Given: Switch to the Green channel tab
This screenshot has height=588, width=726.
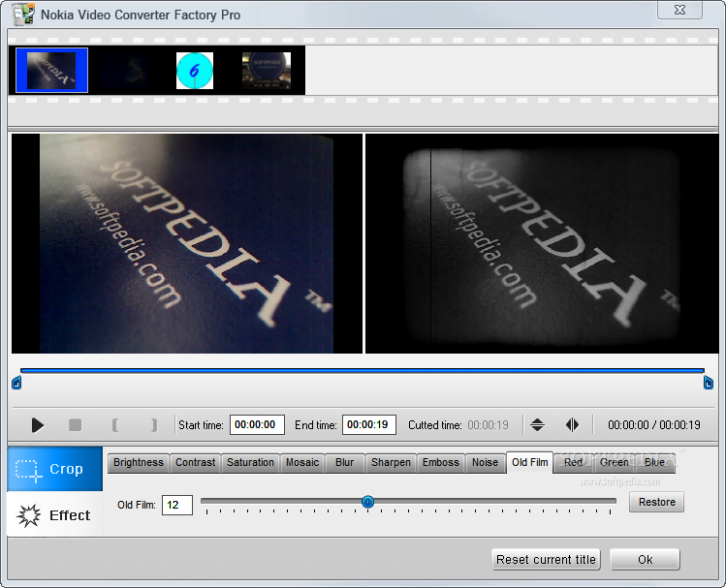Looking at the screenshot, I should (615, 463).
